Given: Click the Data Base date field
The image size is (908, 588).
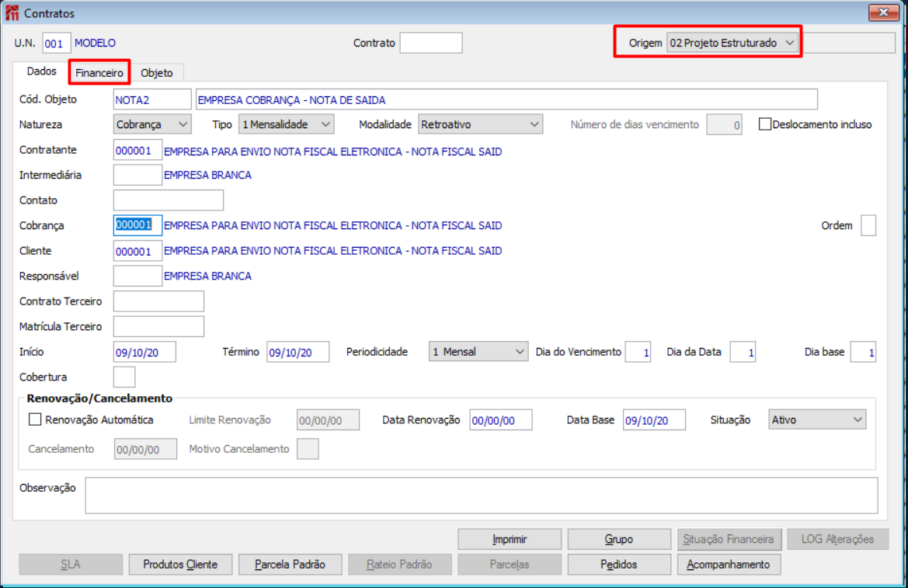Looking at the screenshot, I should [x=654, y=420].
